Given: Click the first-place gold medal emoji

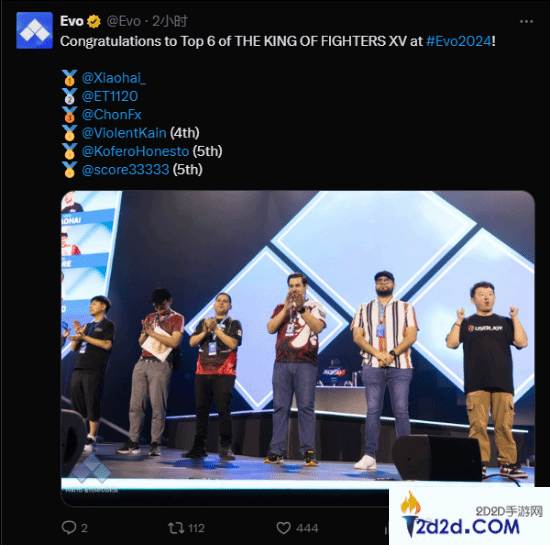Looking at the screenshot, I should coord(69,78).
